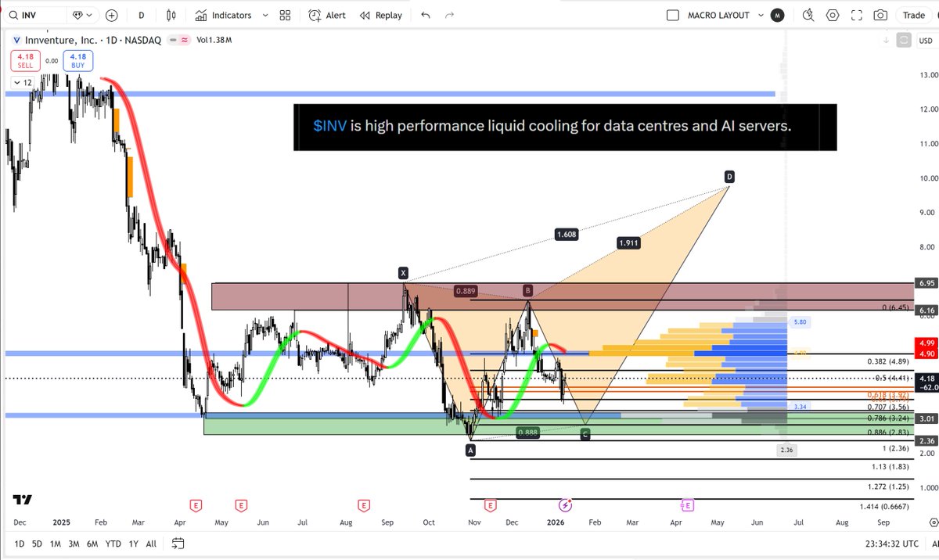939x560 pixels.
Task: Open the Indicators dialog
Action: coord(224,15)
